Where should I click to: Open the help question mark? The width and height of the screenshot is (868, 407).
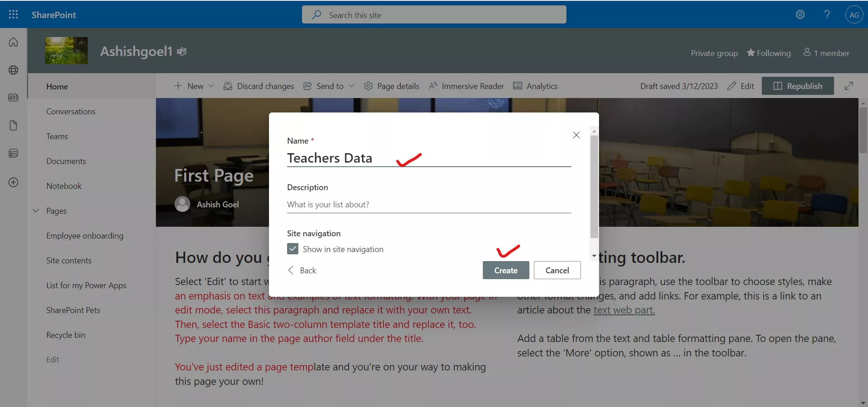coord(826,14)
